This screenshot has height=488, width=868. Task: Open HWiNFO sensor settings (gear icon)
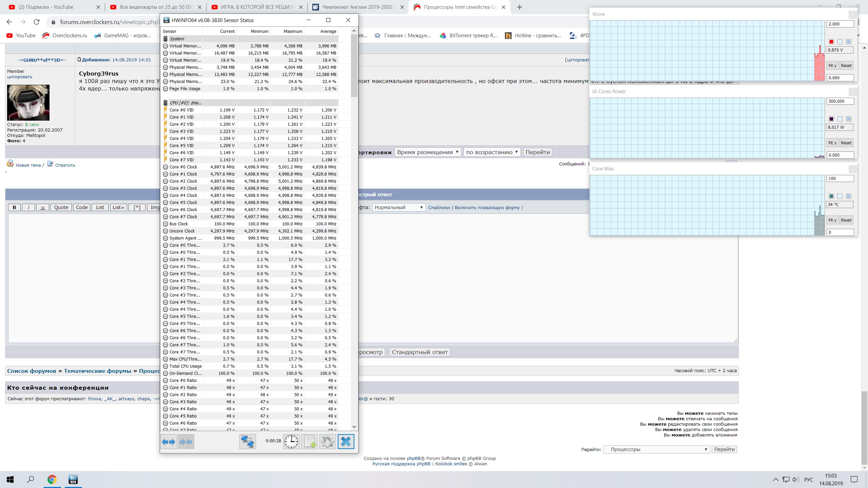click(327, 442)
